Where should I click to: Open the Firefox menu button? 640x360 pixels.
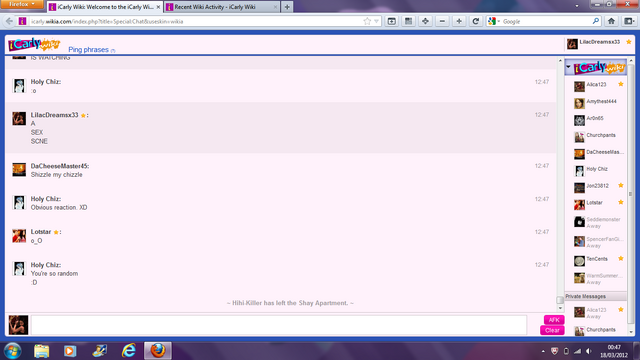(22, 4)
